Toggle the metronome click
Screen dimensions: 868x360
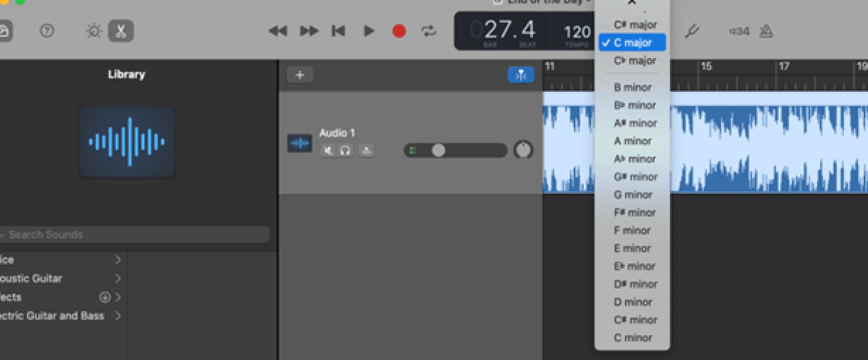coord(766,31)
